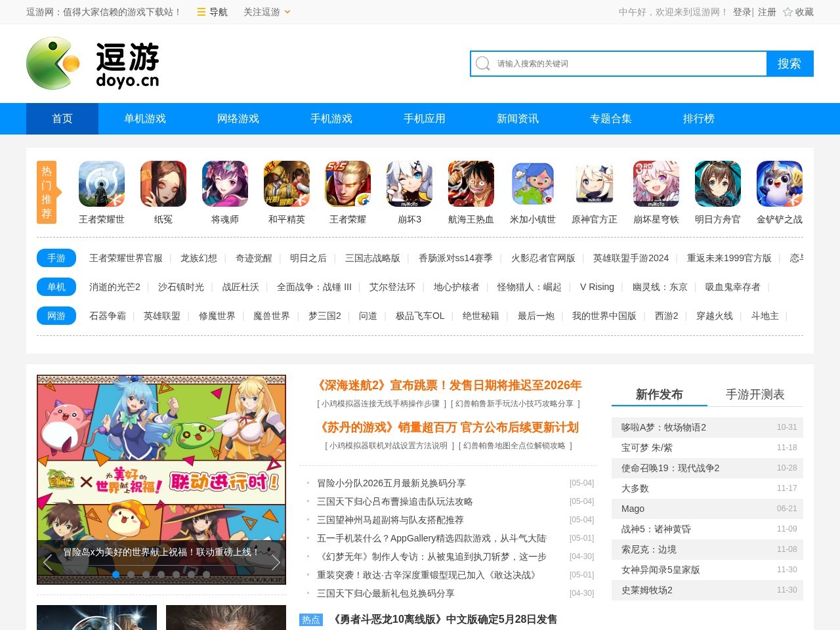The height and width of the screenshot is (630, 840).
Task: Open 使命召唤19：现代战争2 entry
Action: coord(707,468)
